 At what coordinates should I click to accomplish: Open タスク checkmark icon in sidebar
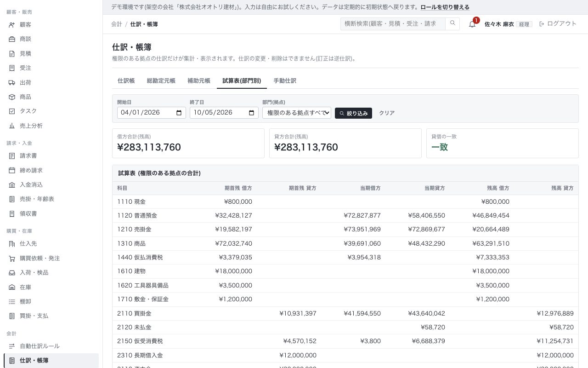click(x=12, y=111)
